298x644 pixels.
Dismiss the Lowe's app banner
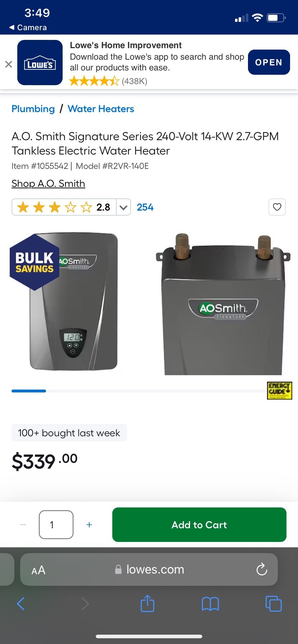9,64
